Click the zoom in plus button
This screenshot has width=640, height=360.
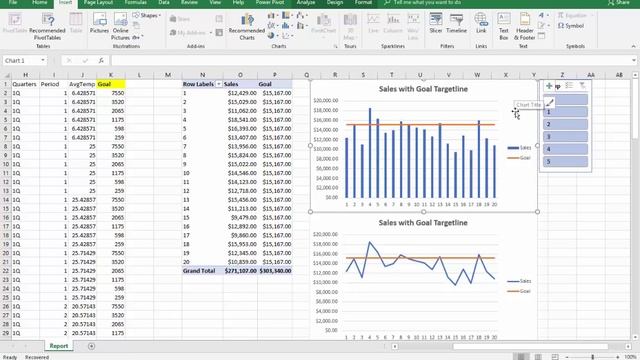point(617,357)
